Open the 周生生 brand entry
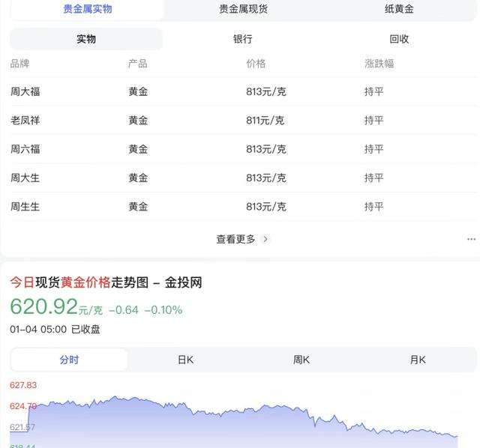 [25, 206]
